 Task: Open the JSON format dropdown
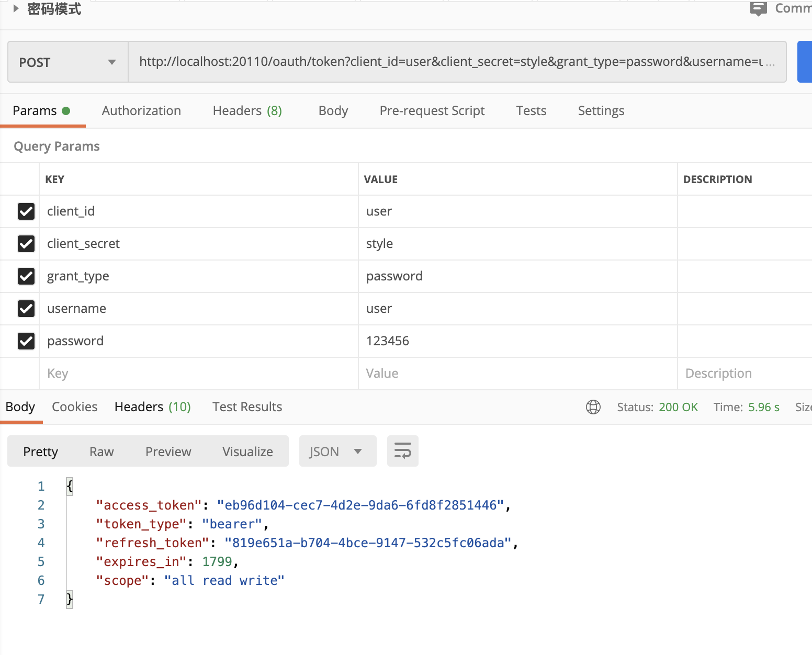337,450
